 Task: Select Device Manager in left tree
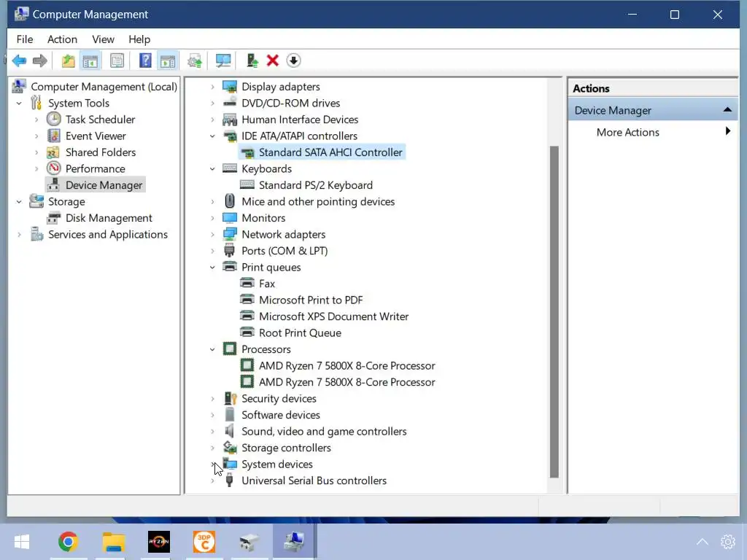[104, 185]
